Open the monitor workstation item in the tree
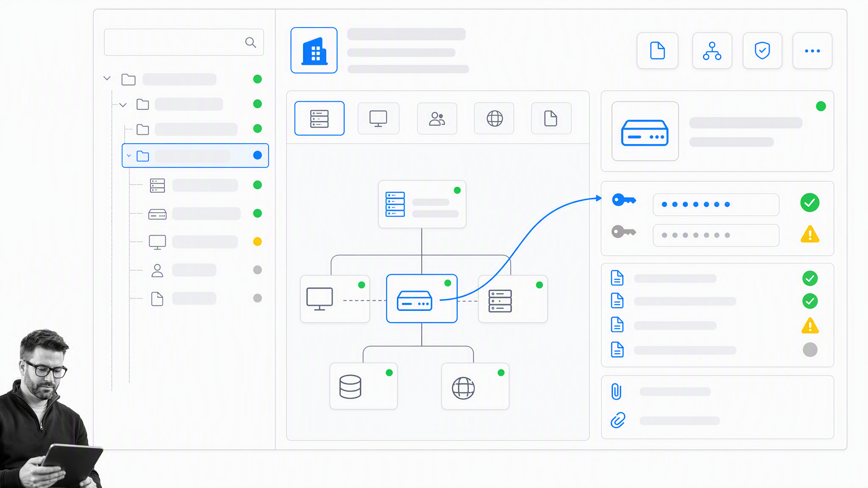This screenshot has height=488, width=868. (157, 242)
